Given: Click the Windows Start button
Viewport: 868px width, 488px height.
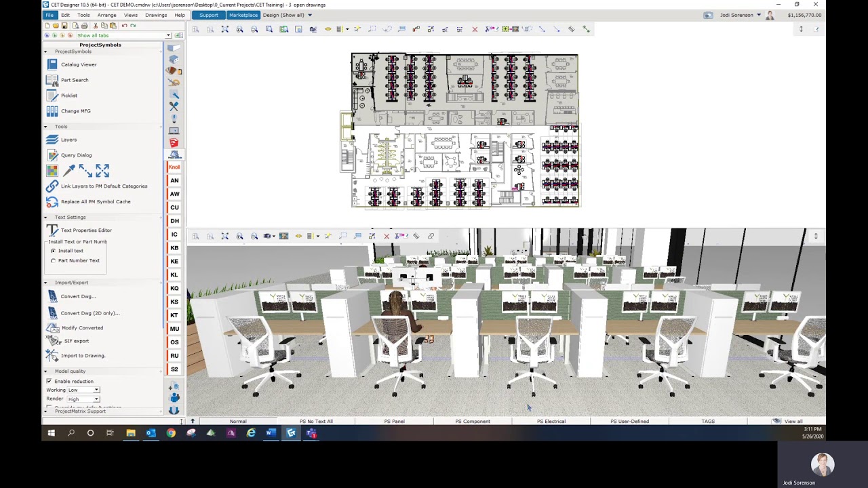Looking at the screenshot, I should [x=51, y=433].
